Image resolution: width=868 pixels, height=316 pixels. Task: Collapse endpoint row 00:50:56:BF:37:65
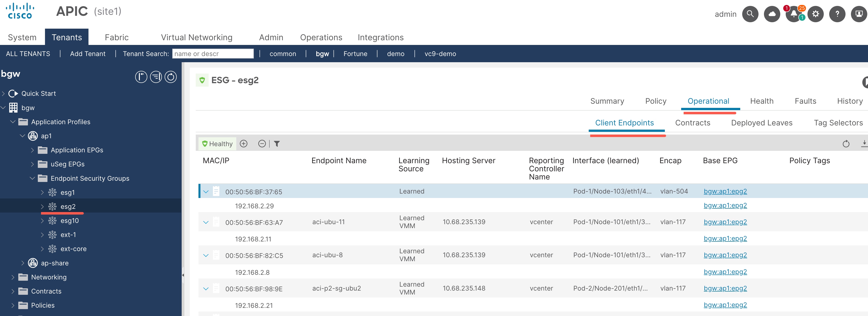pyautogui.click(x=206, y=192)
